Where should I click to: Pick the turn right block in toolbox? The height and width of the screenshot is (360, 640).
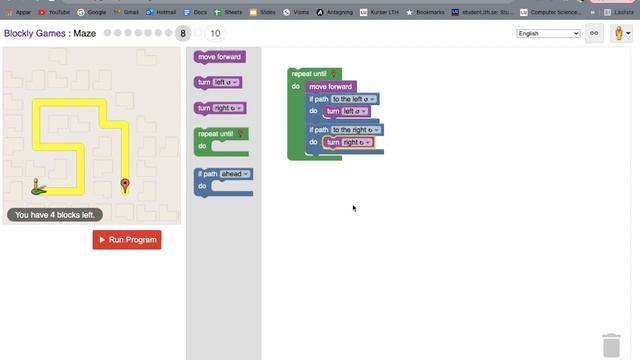pos(204,108)
